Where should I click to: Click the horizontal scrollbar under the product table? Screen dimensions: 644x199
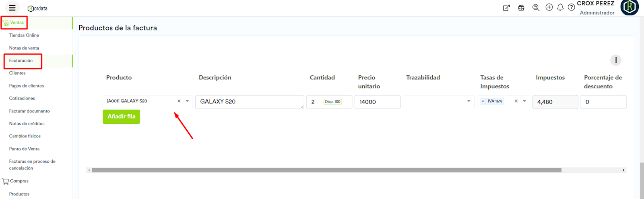pyautogui.click(x=326, y=170)
